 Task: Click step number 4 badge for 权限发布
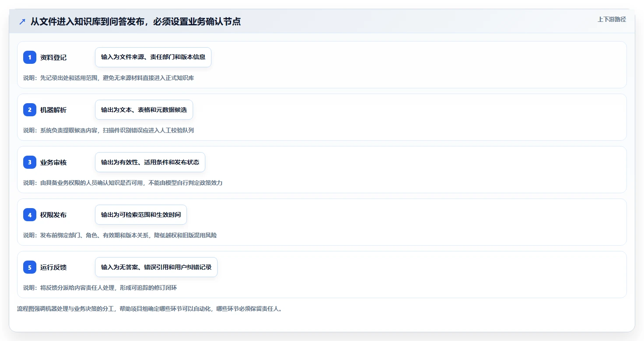click(30, 215)
